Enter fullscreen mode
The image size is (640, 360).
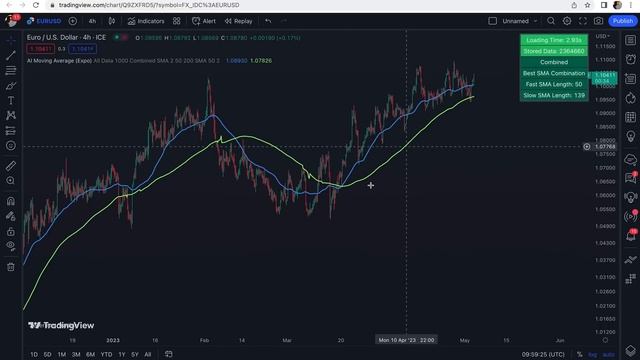tap(583, 21)
